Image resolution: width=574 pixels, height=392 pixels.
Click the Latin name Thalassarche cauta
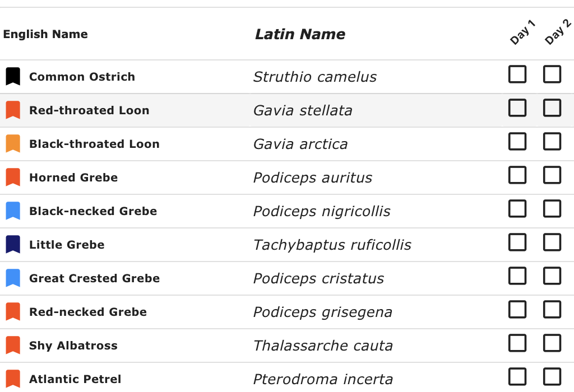point(323,346)
